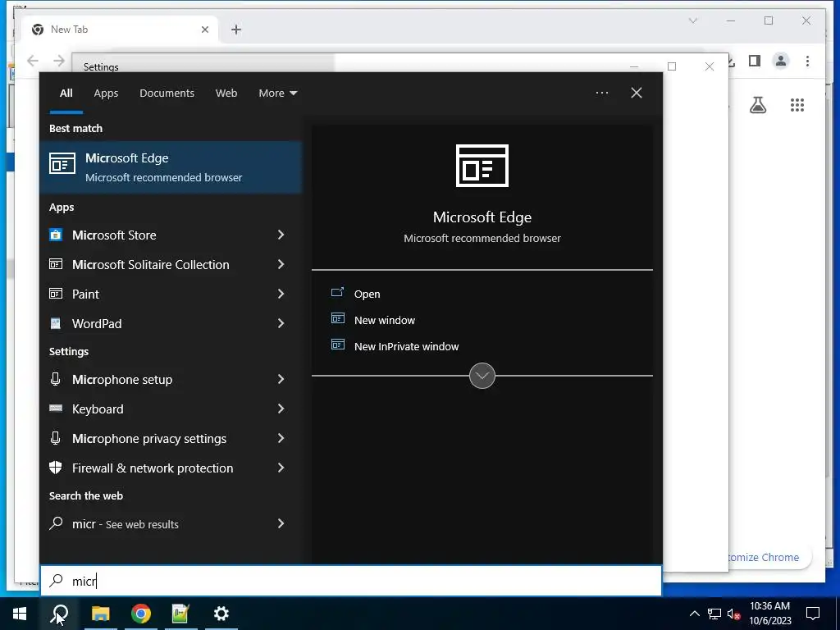The image size is (840, 630).
Task: Click the muted volume tray icon
Action: pyautogui.click(x=733, y=614)
